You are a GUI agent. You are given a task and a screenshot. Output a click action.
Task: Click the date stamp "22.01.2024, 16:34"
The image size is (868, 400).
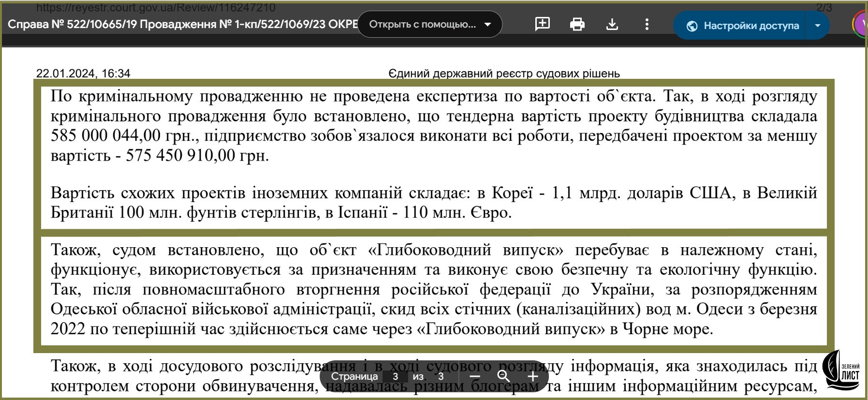point(83,74)
